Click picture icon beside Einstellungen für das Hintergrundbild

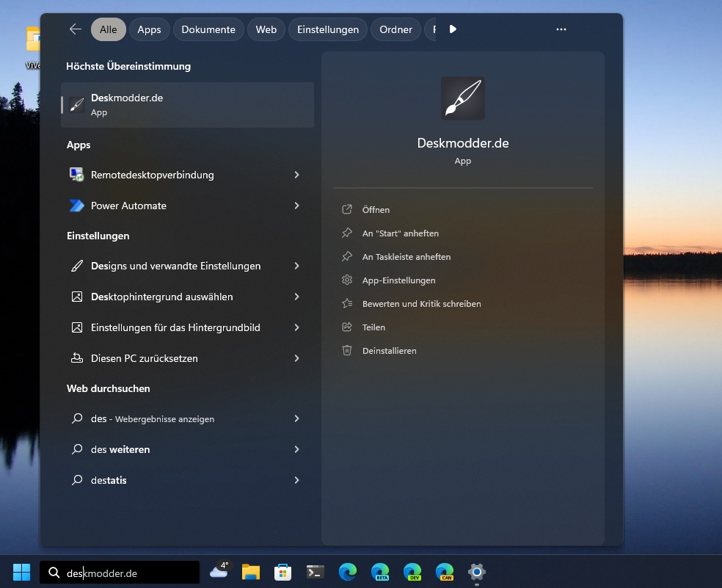click(77, 327)
